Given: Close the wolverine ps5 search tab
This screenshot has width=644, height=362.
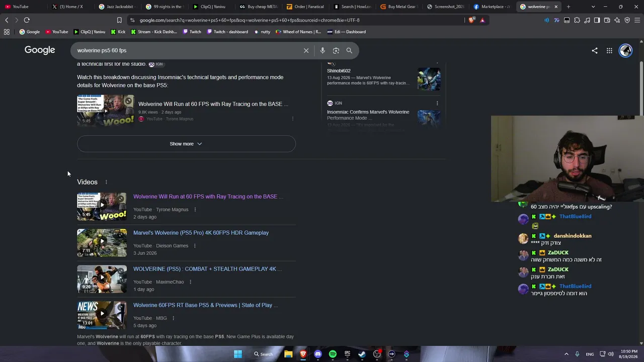Looking at the screenshot, I should tap(556, 7).
